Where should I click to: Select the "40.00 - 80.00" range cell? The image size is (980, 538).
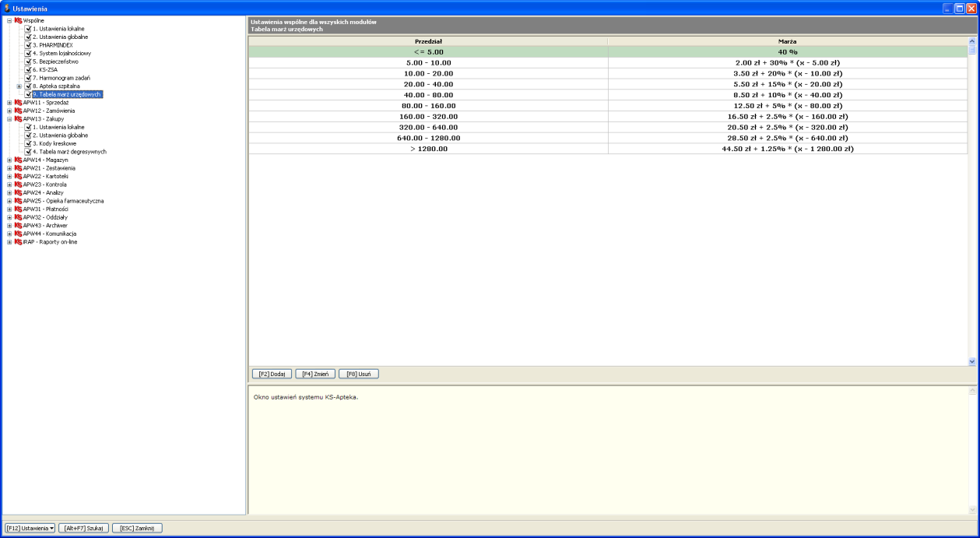tap(428, 95)
